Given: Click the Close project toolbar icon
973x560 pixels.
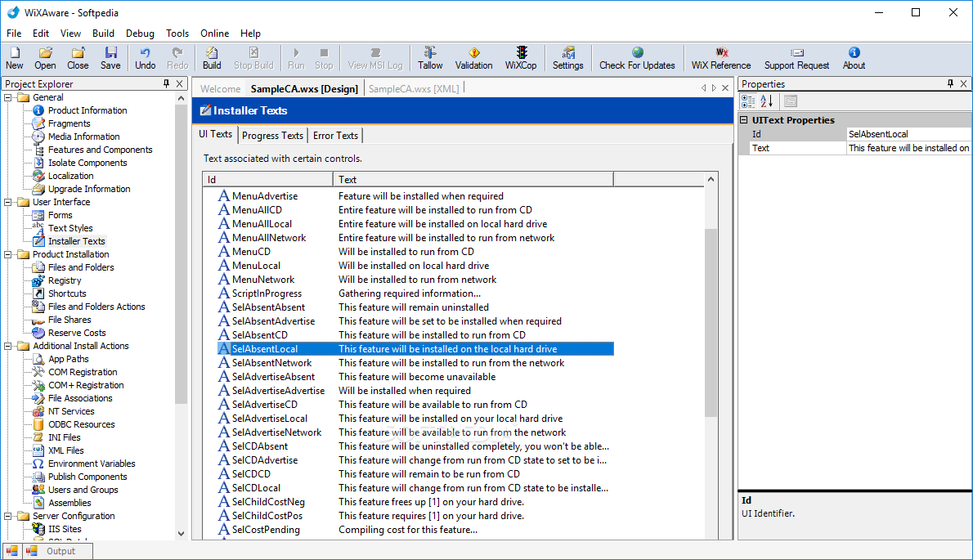Looking at the screenshot, I should 78,58.
